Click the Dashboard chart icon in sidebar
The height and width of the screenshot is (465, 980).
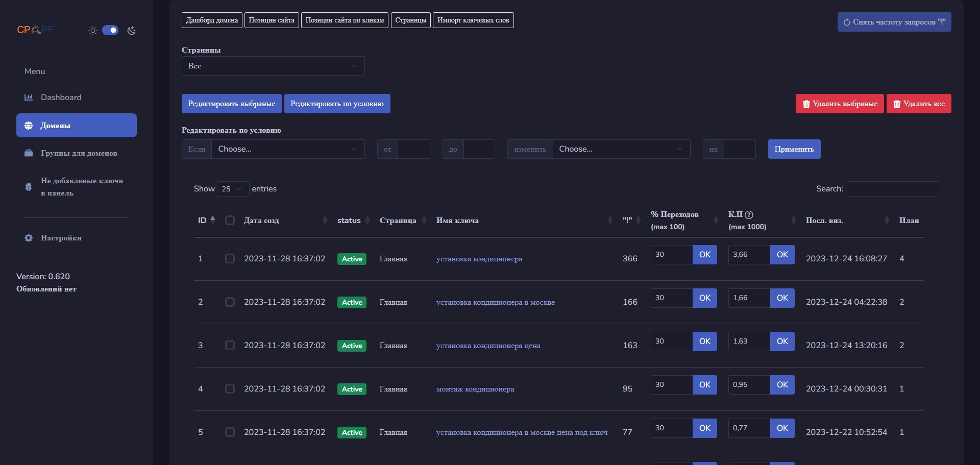[x=29, y=97]
